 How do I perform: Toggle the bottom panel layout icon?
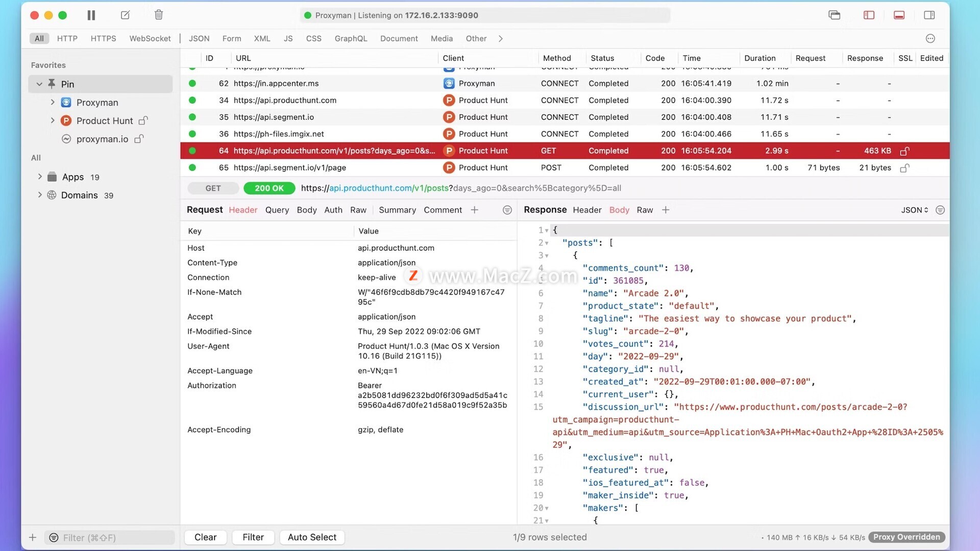coord(899,15)
